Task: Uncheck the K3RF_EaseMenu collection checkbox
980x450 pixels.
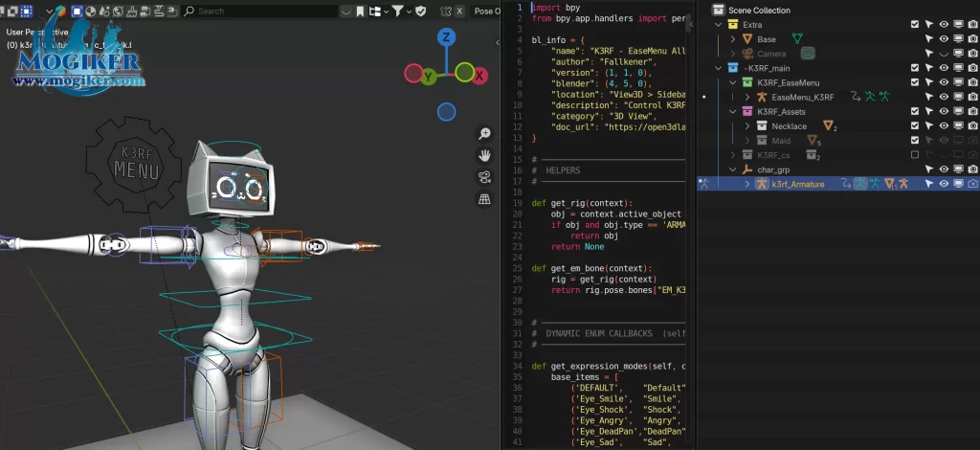Action: point(915,82)
